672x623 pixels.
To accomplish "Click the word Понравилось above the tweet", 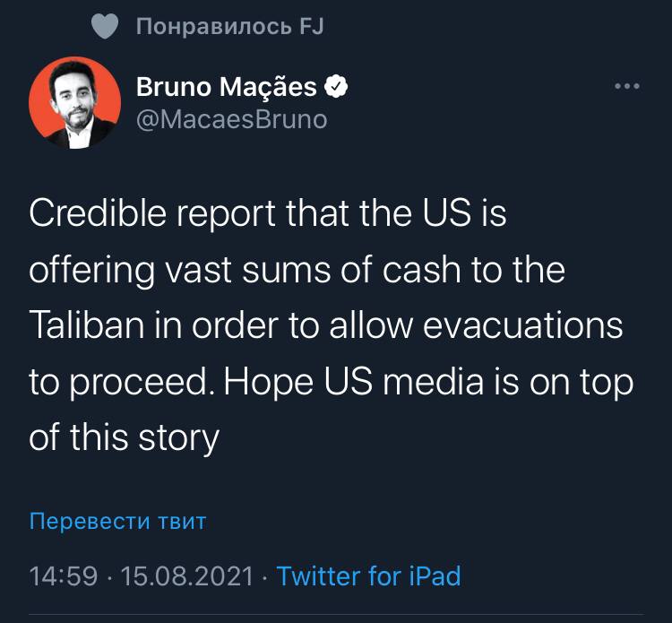I will (x=212, y=27).
